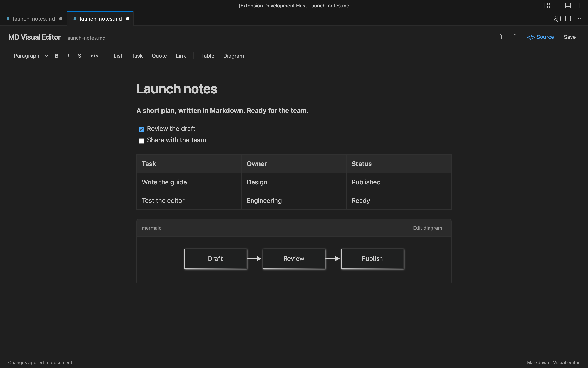This screenshot has width=588, height=368.
Task: Click the Published status cell
Action: click(399, 182)
